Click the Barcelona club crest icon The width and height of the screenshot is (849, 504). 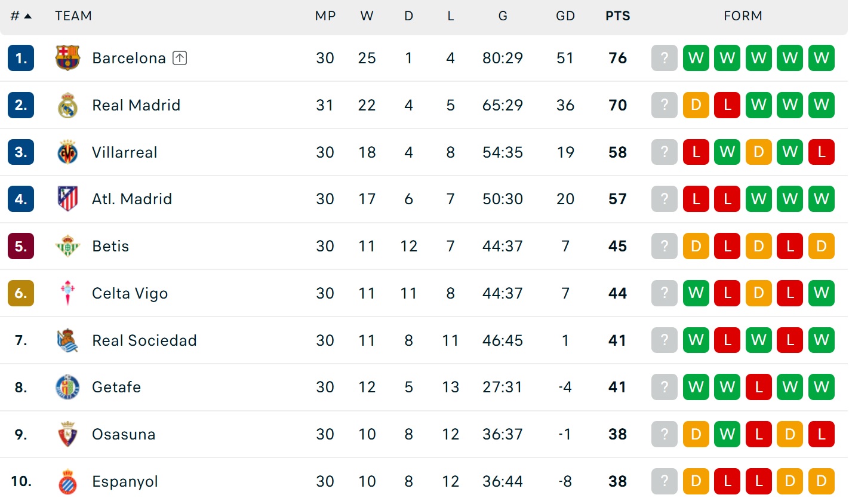(x=67, y=58)
